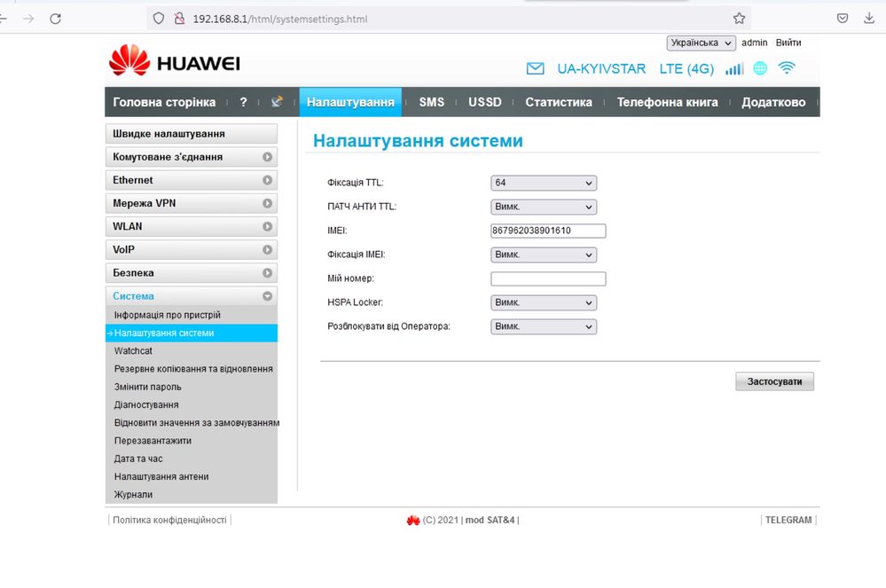Screen dimensions: 886x588
Task: Bookmark this page with the star
Action: pyautogui.click(x=739, y=19)
